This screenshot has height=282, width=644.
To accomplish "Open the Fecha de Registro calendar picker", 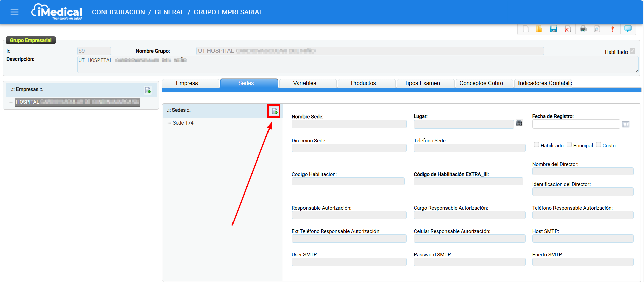I will coord(625,124).
